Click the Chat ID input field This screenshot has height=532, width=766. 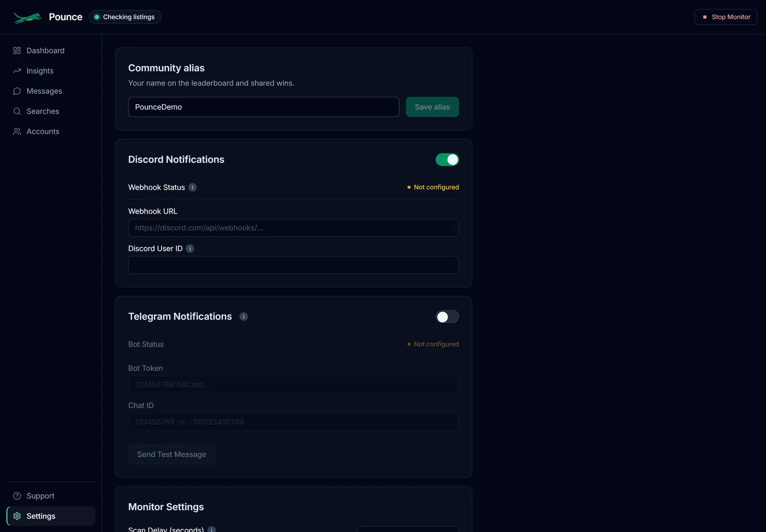(x=293, y=422)
